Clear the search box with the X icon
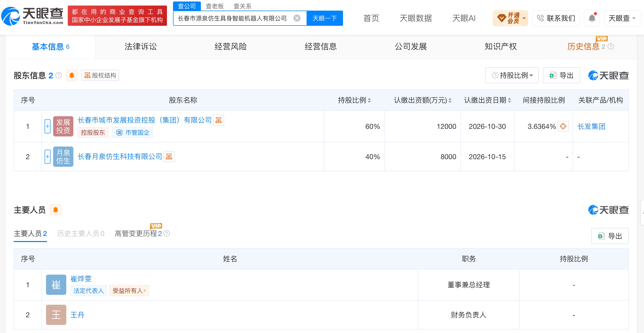The height and width of the screenshot is (333, 644). 297,18
